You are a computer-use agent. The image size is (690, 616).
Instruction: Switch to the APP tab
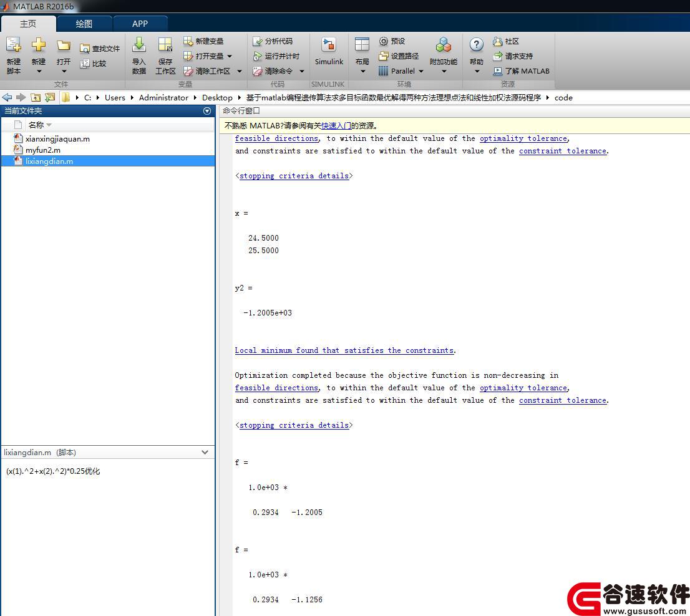click(140, 24)
